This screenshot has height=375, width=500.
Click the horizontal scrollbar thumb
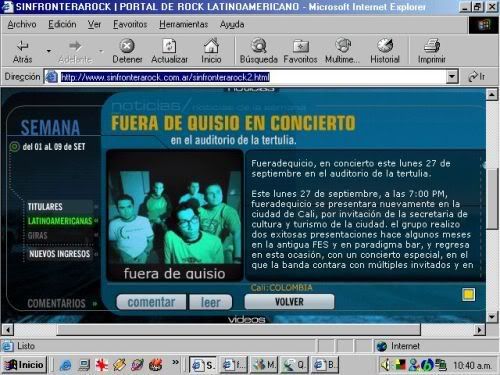238,330
